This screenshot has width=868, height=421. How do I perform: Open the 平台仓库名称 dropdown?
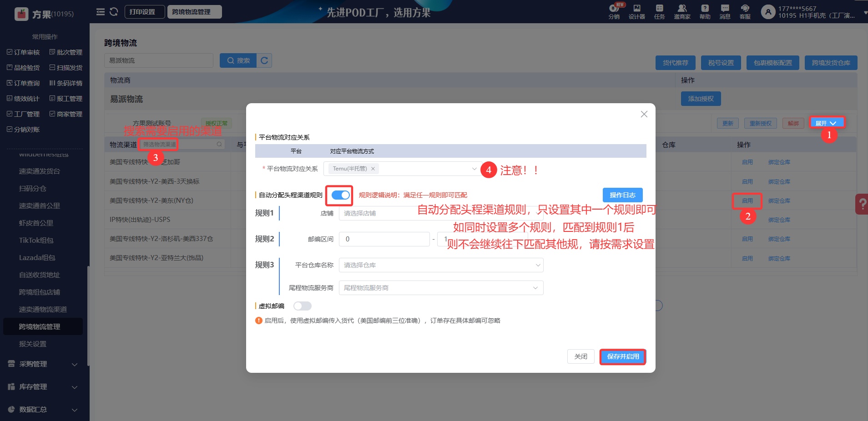point(441,265)
